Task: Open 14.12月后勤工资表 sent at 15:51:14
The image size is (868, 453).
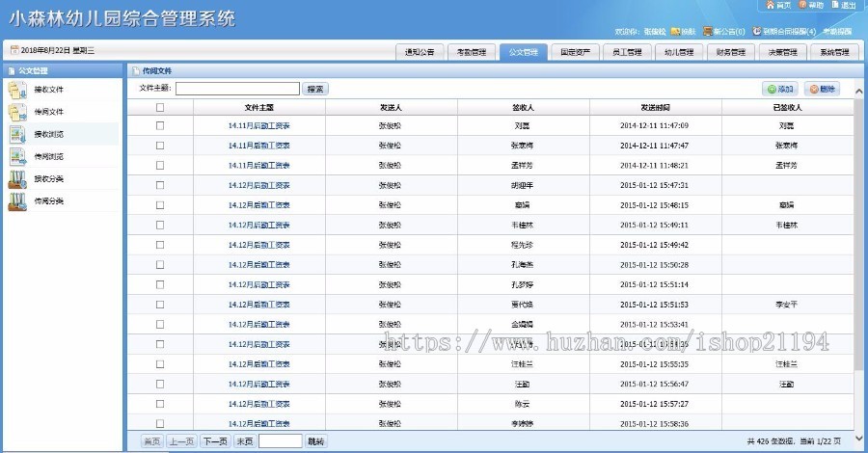Action: (259, 285)
